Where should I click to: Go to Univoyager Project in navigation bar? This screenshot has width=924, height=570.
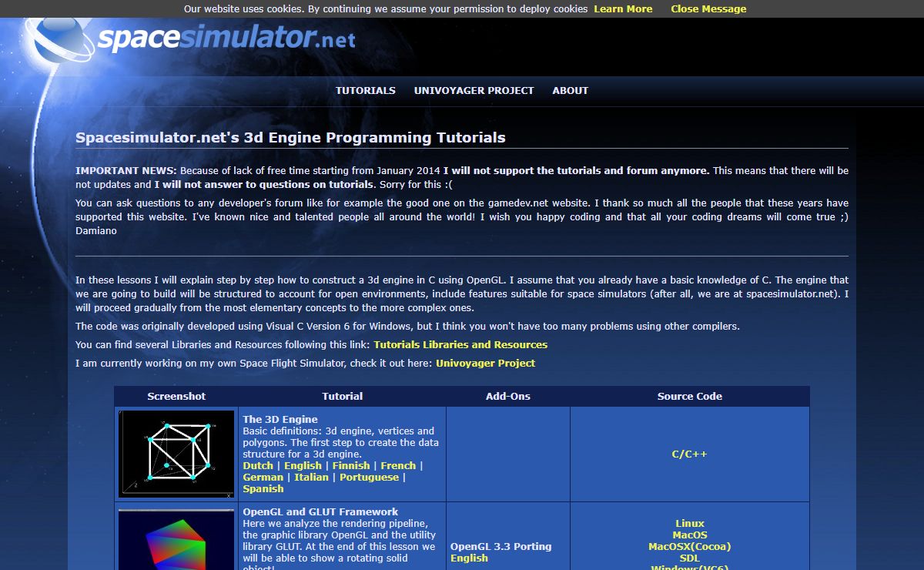pos(474,91)
